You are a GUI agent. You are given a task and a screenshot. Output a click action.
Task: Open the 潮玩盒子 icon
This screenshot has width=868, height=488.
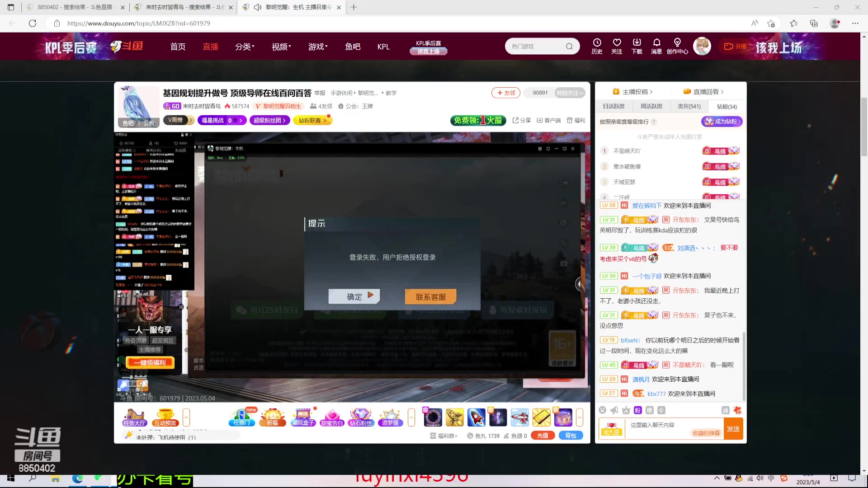(303, 417)
